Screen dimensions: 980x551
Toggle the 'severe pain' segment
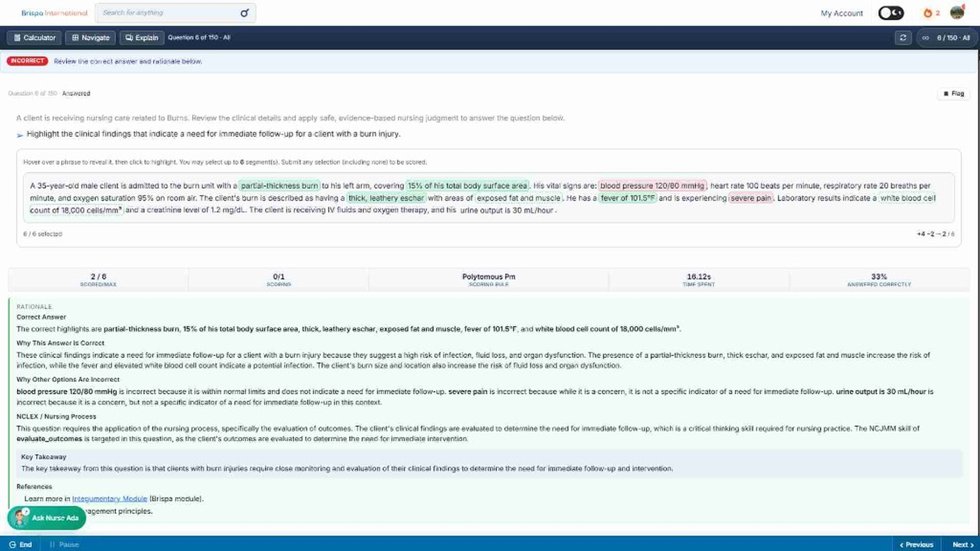751,198
